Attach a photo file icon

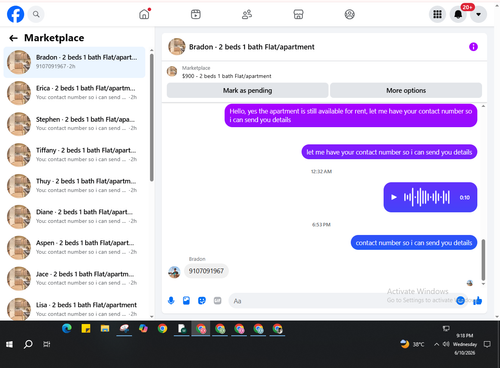186,301
